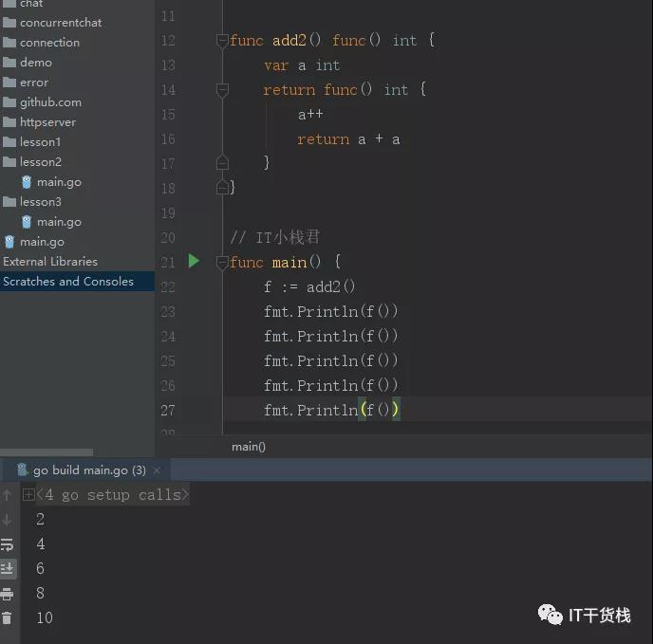Click the project panel horizontal scrollbar
Screen dimensions: 653x644
[x=47, y=452]
